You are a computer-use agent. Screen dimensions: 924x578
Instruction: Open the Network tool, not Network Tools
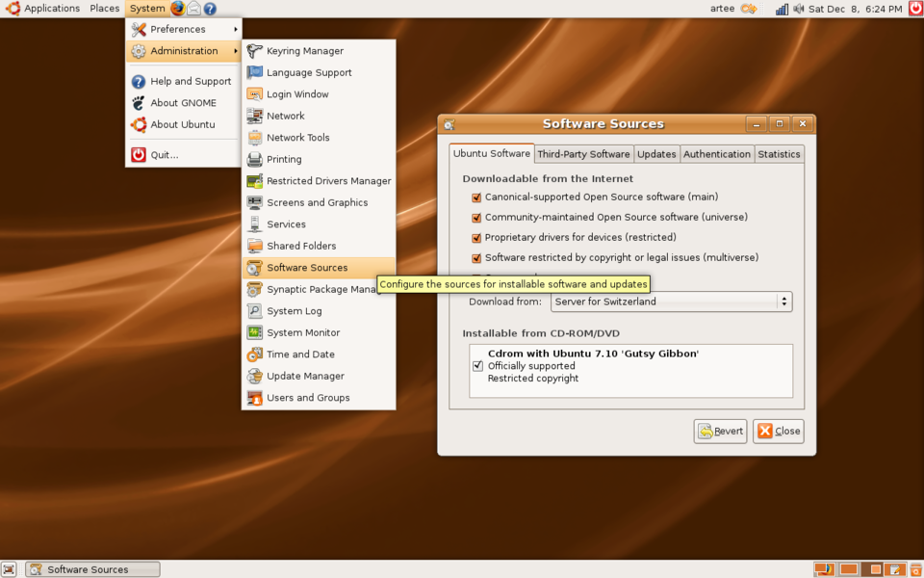(x=319, y=116)
